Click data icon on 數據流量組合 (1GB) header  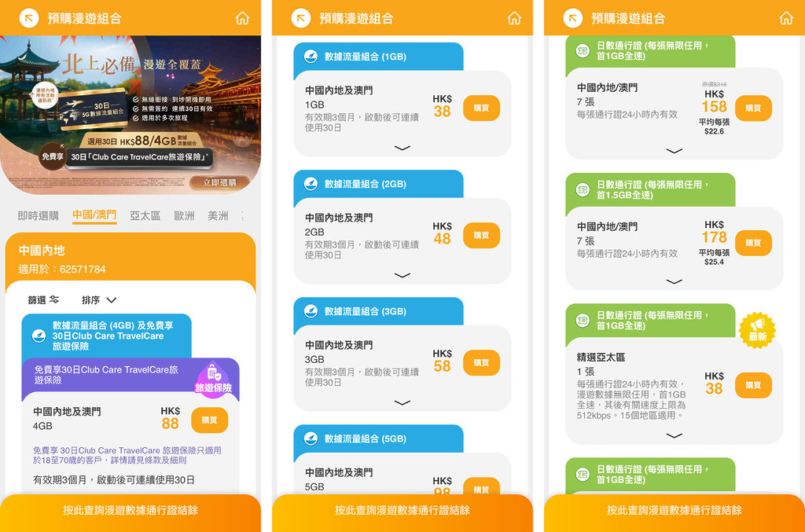coord(311,57)
